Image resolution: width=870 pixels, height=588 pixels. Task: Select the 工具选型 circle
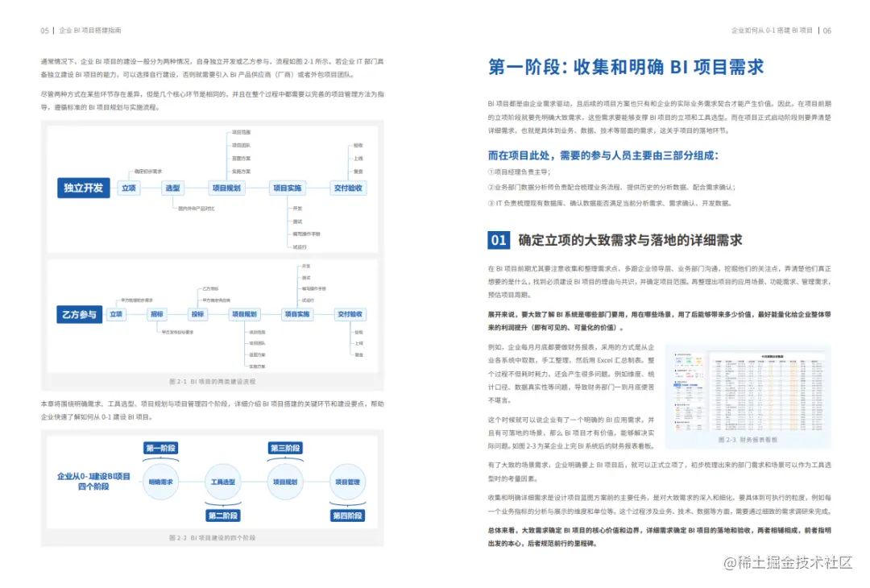223,482
